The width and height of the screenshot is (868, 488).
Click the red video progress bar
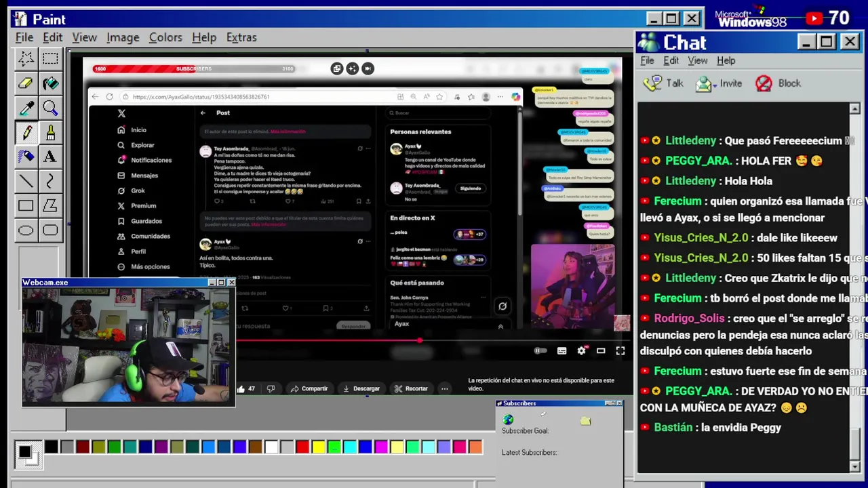coord(328,340)
